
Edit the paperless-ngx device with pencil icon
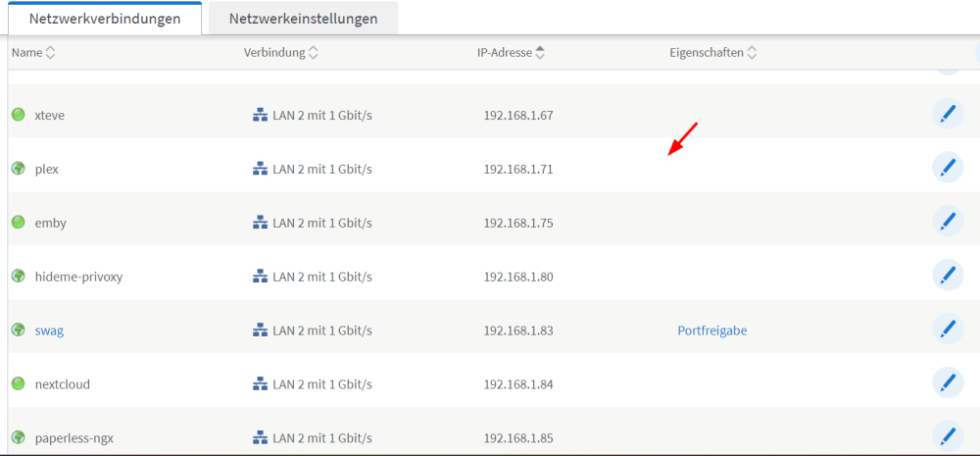coord(948,436)
